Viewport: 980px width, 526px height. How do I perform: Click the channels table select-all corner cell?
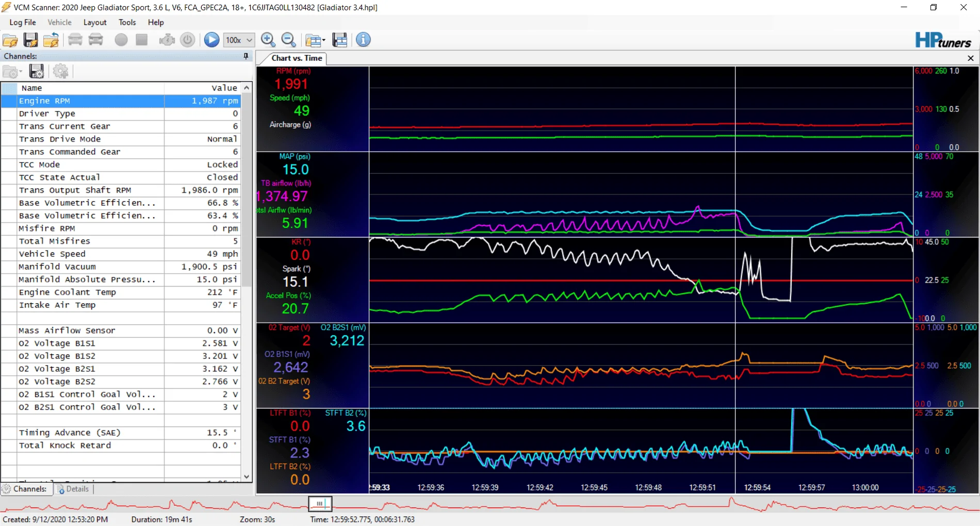pos(9,88)
